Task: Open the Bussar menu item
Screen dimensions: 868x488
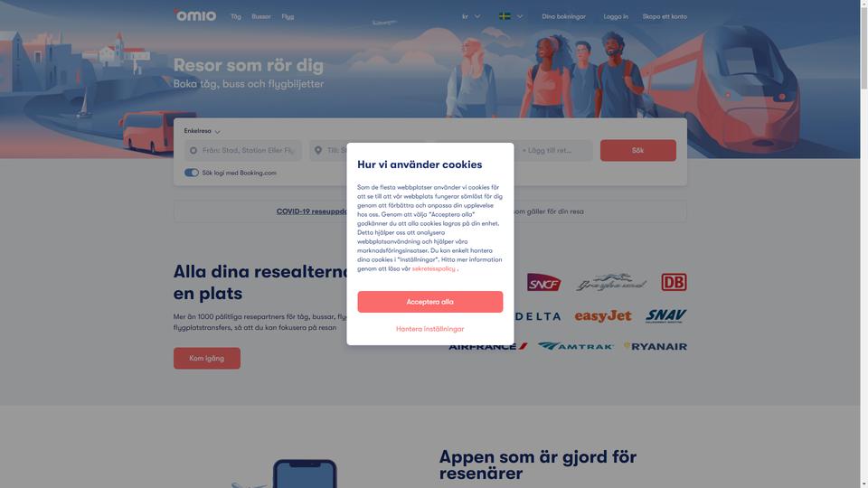Action: click(x=261, y=16)
